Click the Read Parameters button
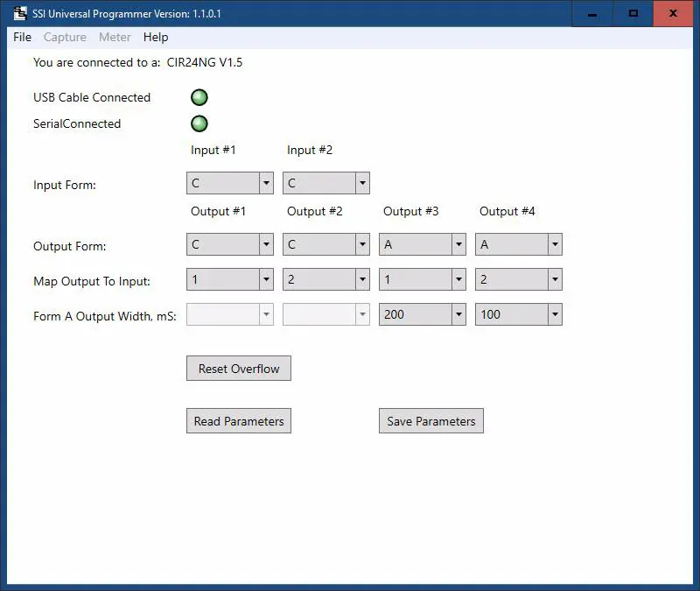Image resolution: width=700 pixels, height=591 pixels. coord(239,421)
